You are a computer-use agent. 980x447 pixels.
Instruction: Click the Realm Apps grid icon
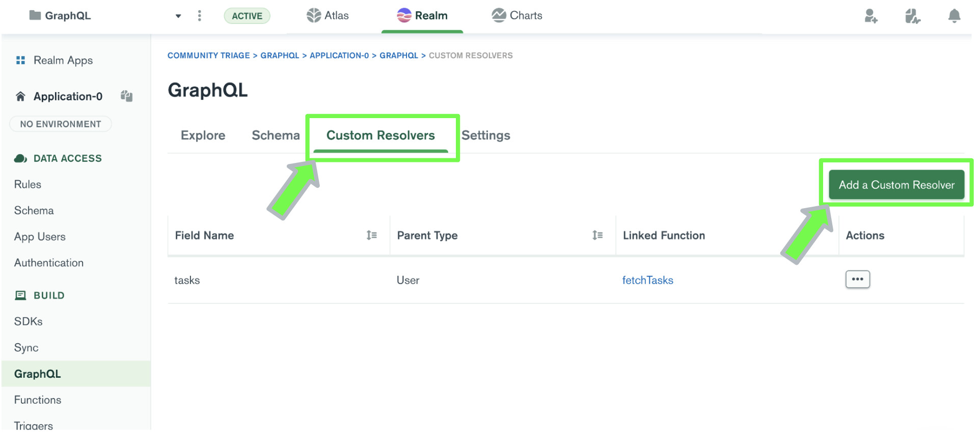point(20,61)
